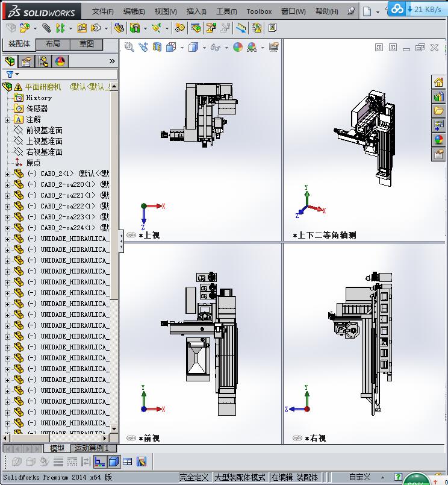Expand hidden manager tabs with double chevron
The height and width of the screenshot is (485, 448).
coord(112,61)
